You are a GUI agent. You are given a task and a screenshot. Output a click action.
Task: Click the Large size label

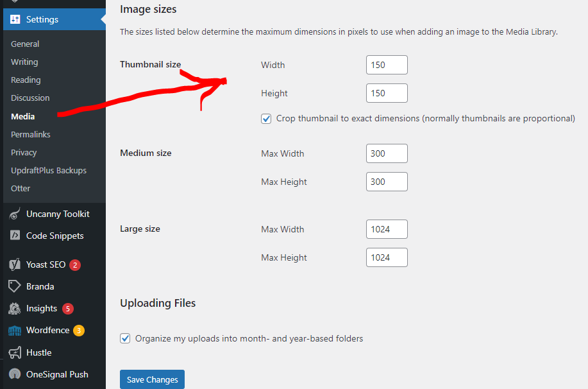[x=140, y=229]
